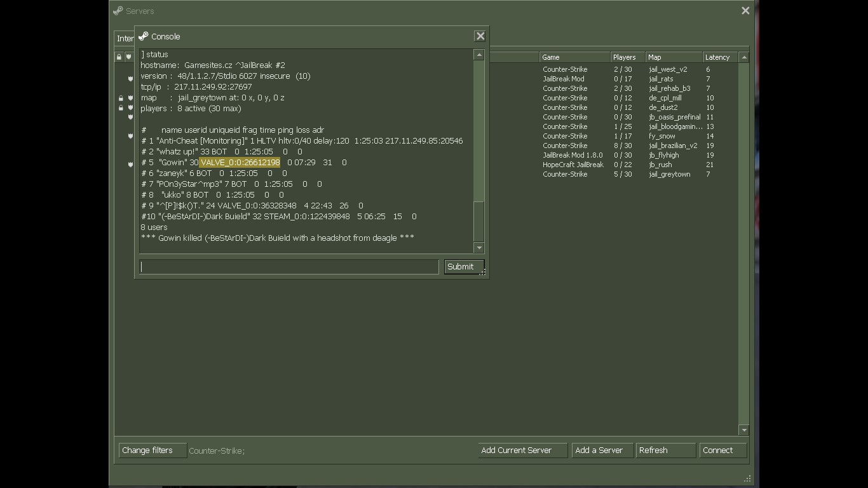Click the console scrollbar up arrow
Viewport: 868px width, 488px height.
pos(479,55)
